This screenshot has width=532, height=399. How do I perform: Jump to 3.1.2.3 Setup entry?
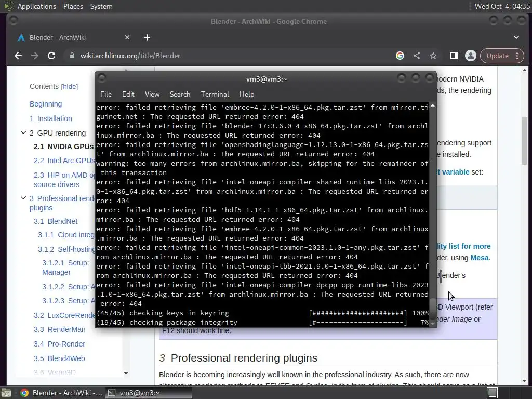(x=68, y=301)
